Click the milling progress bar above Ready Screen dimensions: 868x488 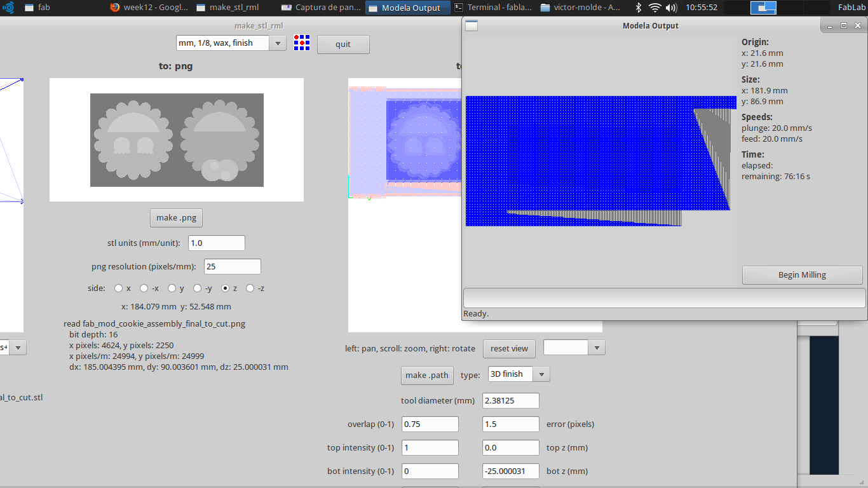663,297
